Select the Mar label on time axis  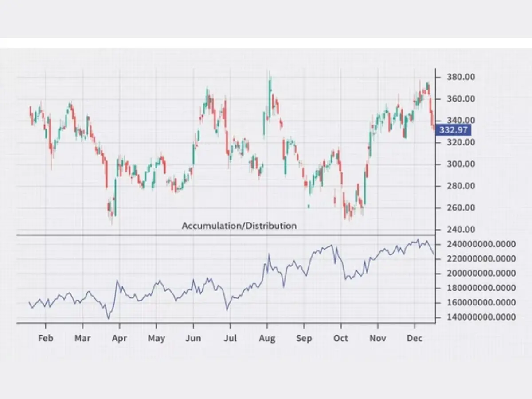point(82,338)
